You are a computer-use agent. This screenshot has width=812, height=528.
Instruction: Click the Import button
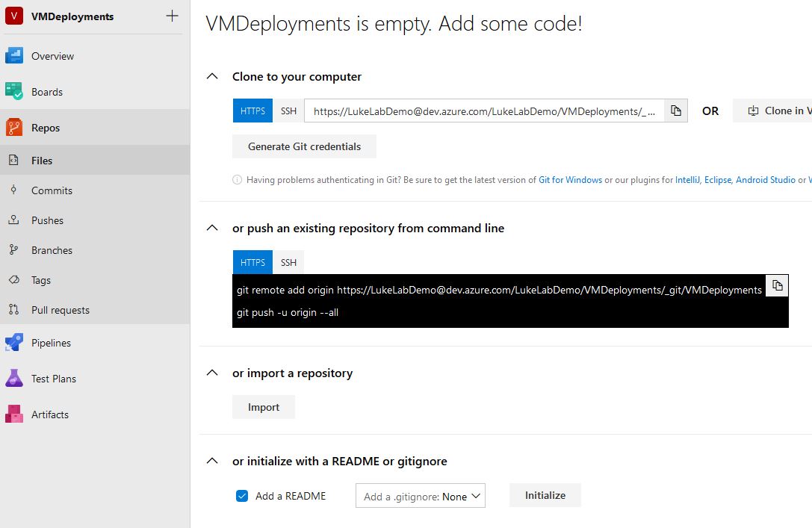point(264,407)
